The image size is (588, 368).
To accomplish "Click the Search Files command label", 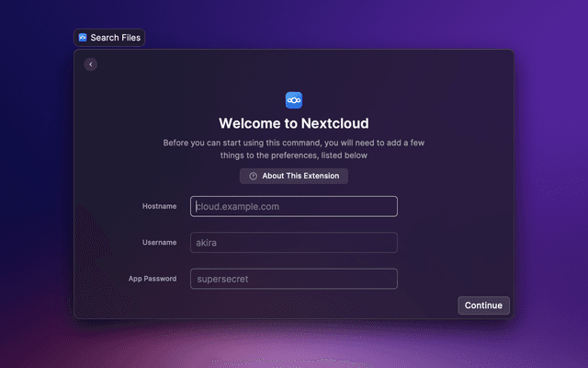I will tap(115, 38).
